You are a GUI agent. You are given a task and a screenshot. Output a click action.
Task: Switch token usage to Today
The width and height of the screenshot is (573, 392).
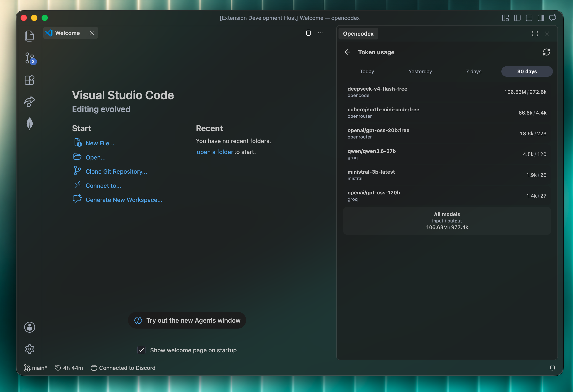[x=367, y=71]
